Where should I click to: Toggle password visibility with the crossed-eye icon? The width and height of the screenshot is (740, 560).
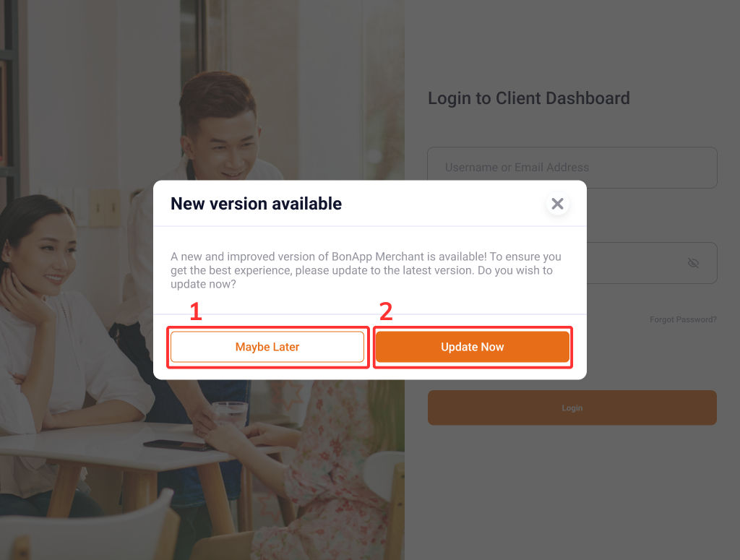(693, 263)
